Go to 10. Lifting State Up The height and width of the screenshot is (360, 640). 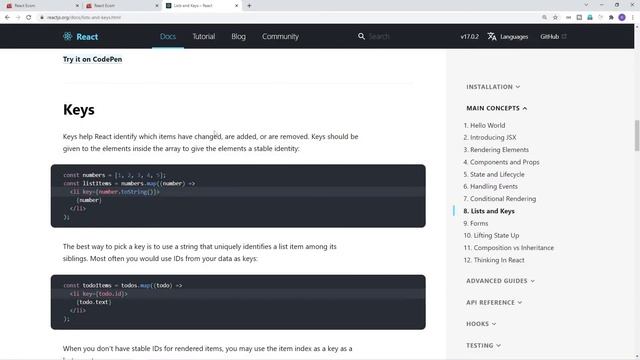click(x=491, y=236)
